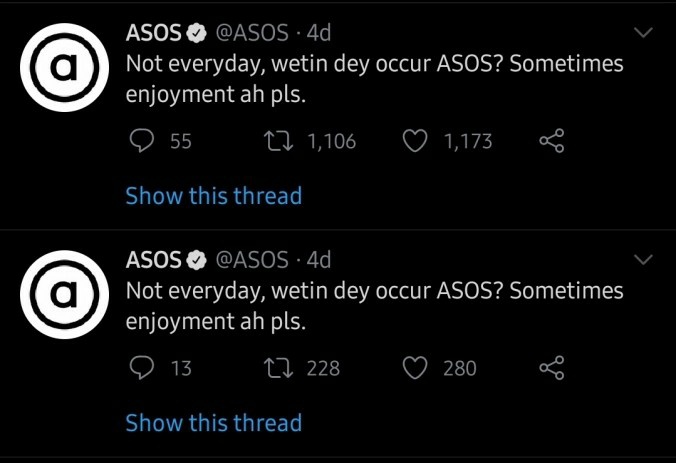Viewport: 676px width, 463px height.
Task: Open ASOS profile name in first tweet
Action: click(153, 33)
